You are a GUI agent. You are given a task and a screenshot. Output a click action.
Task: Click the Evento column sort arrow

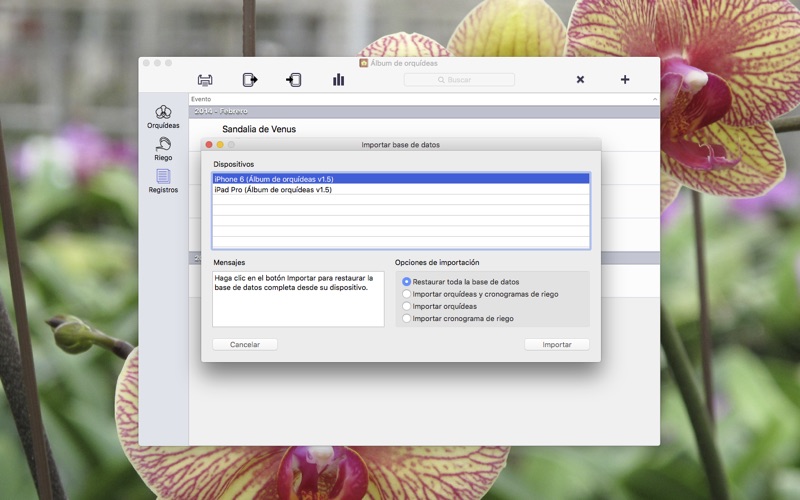tap(654, 100)
